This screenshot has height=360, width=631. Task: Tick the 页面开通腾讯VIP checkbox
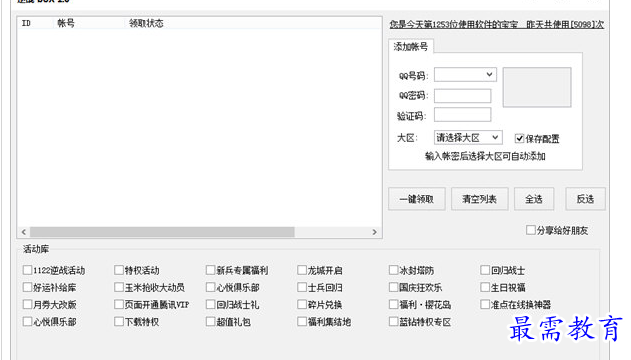(119, 304)
